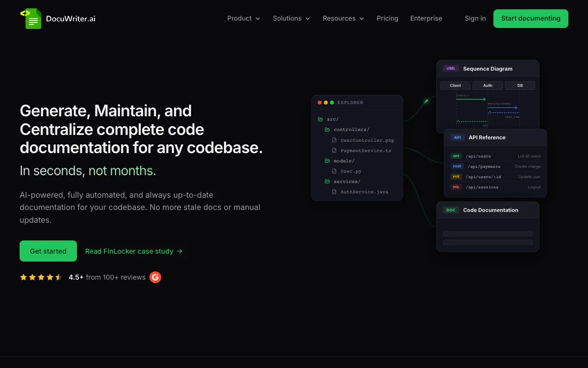Click the DOC badge on Code Documentation
Image resolution: width=588 pixels, height=368 pixels.
pyautogui.click(x=451, y=210)
